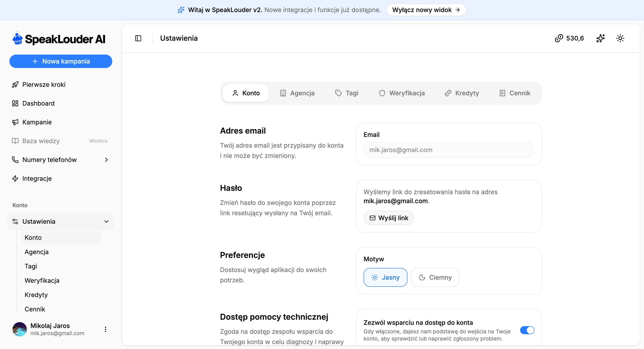Click the moon icon on Ciemny option
Screen dimensions: 644x349
422,277
